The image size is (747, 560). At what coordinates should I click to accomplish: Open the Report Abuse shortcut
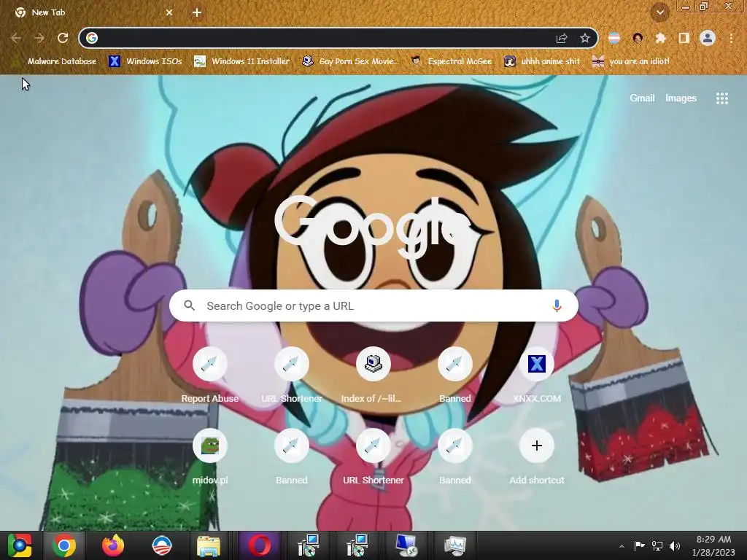pos(209,376)
